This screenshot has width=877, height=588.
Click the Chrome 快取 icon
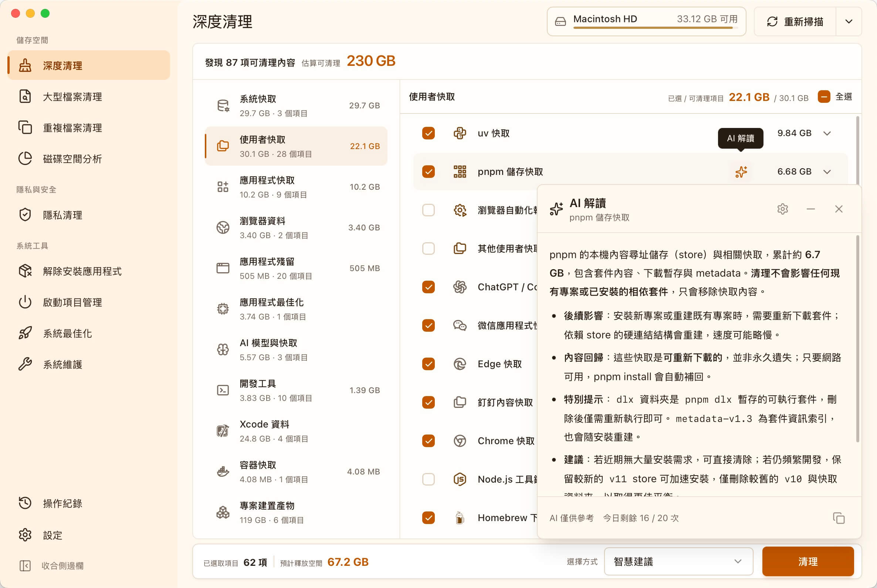click(460, 440)
